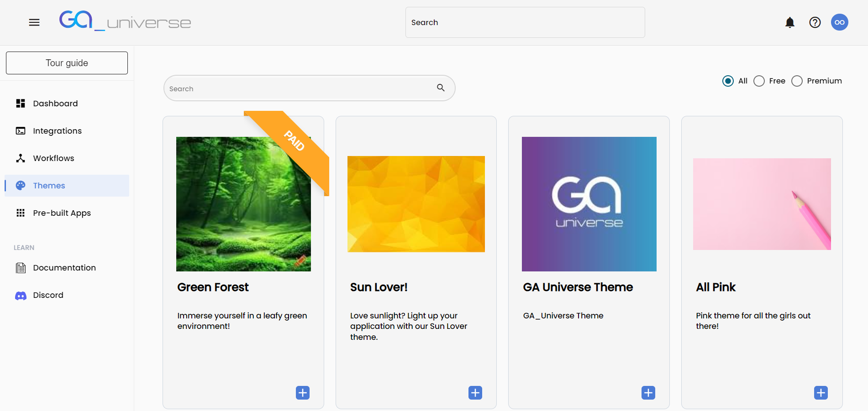The image size is (868, 411).
Task: Click the PAID ribbon on Green Forest
Action: [294, 140]
